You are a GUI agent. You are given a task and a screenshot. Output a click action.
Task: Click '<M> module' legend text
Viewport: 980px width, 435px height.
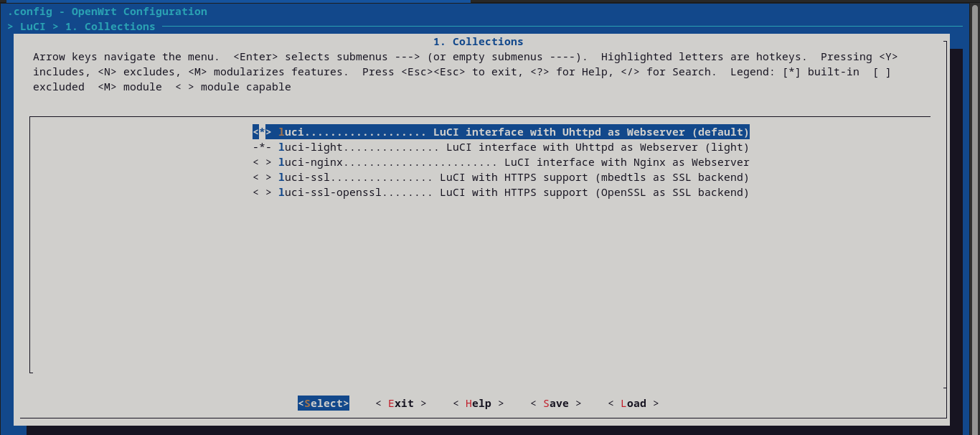pyautogui.click(x=130, y=87)
